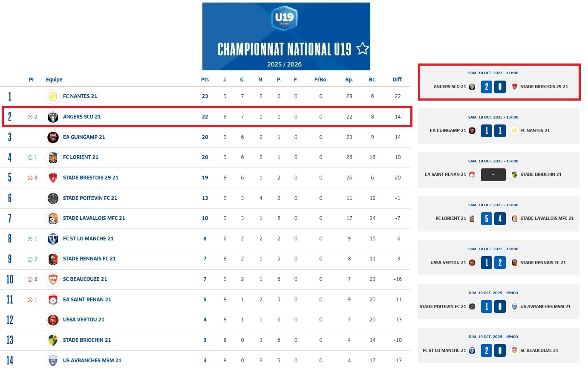Viewport: 588px width, 370px height.
Task: Open the Angers SCO 21 team link
Action: click(82, 117)
